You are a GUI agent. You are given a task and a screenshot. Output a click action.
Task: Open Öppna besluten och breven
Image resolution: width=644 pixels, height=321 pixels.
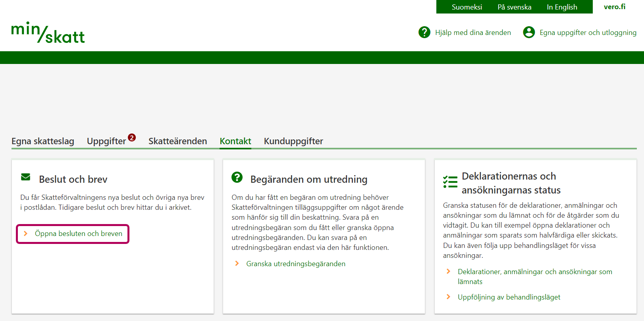point(78,234)
